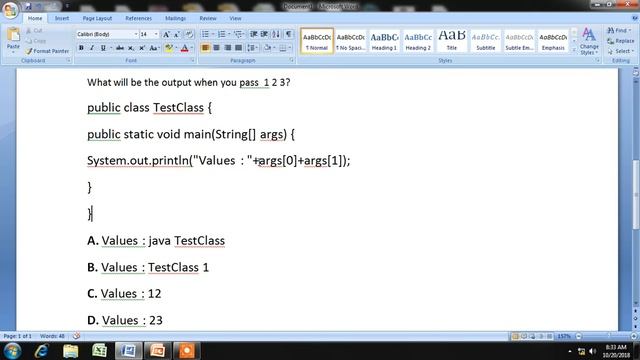Set alignment to center
Screen dimensions: 640x360
tap(216, 48)
